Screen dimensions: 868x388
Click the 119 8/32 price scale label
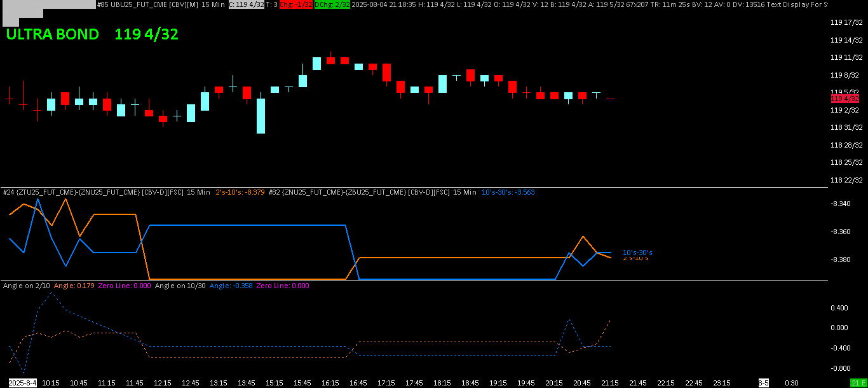[x=845, y=75]
